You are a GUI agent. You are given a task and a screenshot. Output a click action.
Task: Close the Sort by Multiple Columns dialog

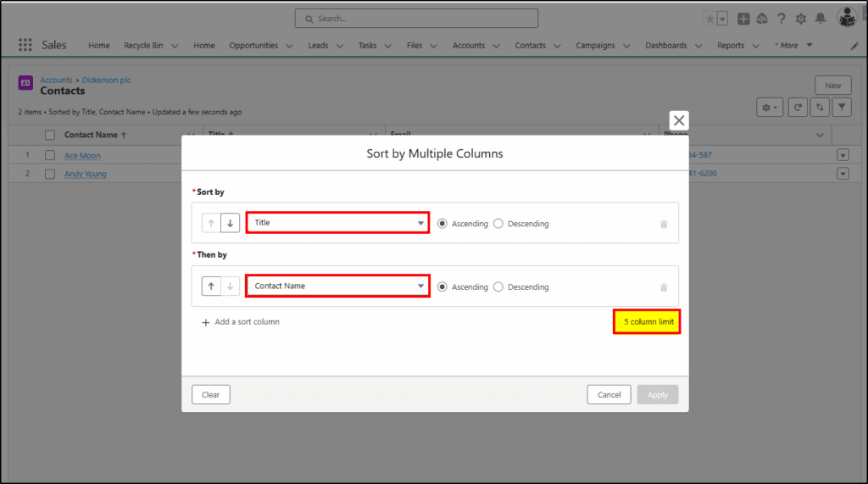[x=679, y=120]
